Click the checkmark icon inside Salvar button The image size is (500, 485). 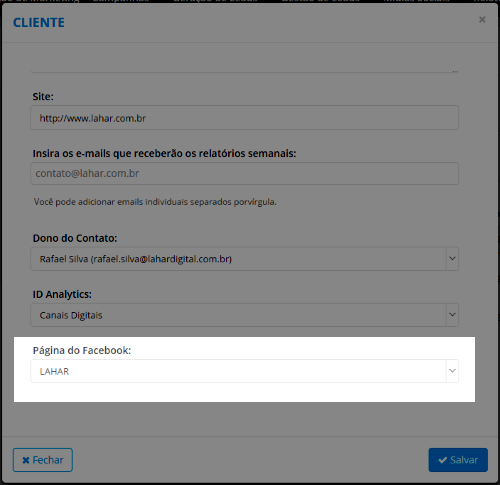pyautogui.click(x=443, y=460)
